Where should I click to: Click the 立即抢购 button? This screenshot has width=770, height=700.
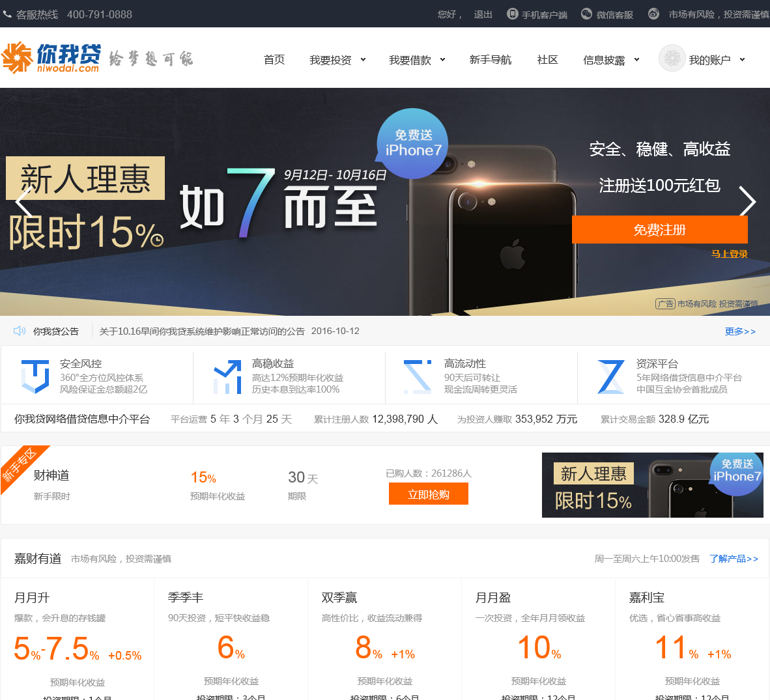(x=428, y=494)
